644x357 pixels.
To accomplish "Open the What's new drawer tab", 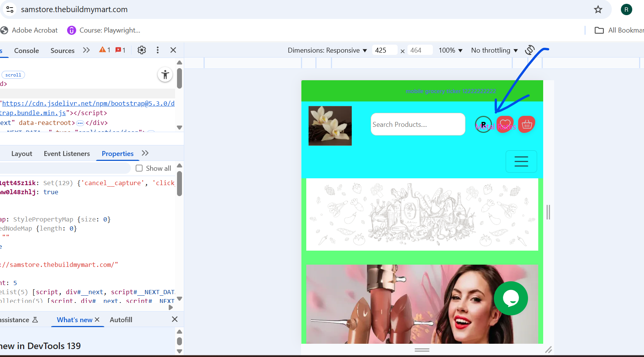I will (x=75, y=320).
